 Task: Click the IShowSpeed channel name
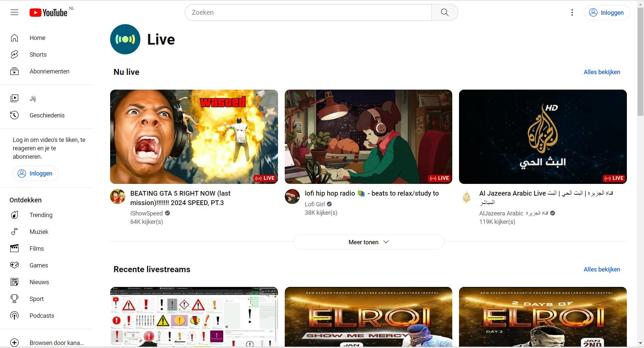click(x=146, y=213)
